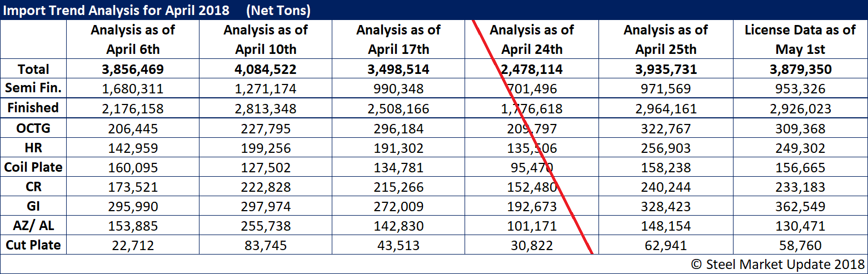Select the 'Cut Plate' row label

[33, 245]
